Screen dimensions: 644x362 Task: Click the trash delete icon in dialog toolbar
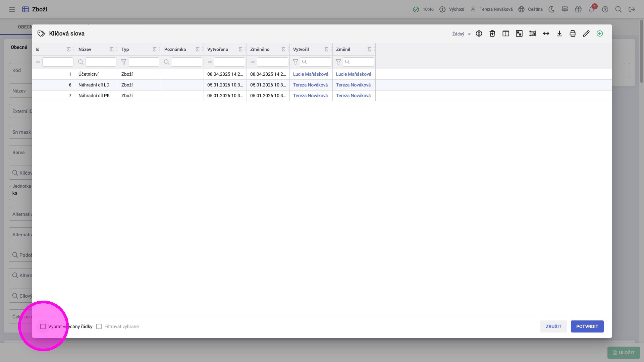point(492,34)
